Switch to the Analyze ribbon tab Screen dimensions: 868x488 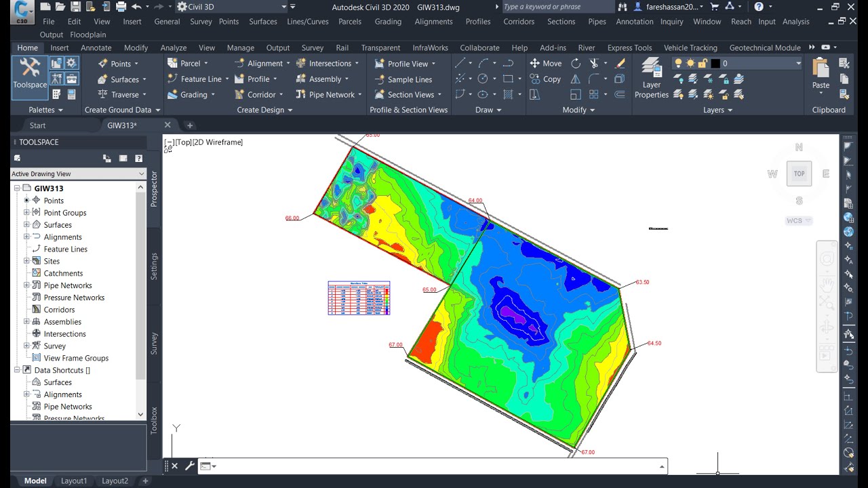(x=174, y=48)
